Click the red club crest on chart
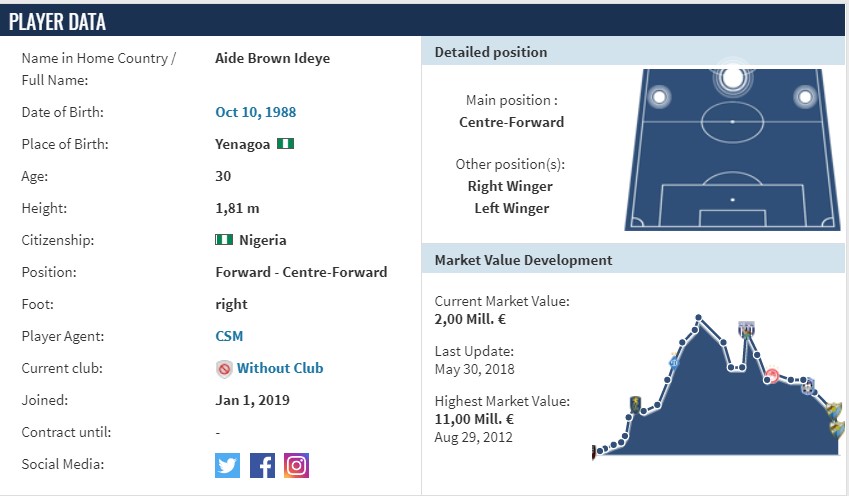The width and height of the screenshot is (849, 496). [x=772, y=375]
